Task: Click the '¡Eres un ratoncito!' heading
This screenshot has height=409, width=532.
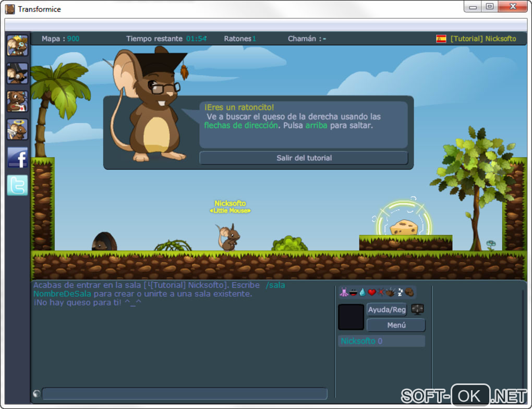Action: 239,107
